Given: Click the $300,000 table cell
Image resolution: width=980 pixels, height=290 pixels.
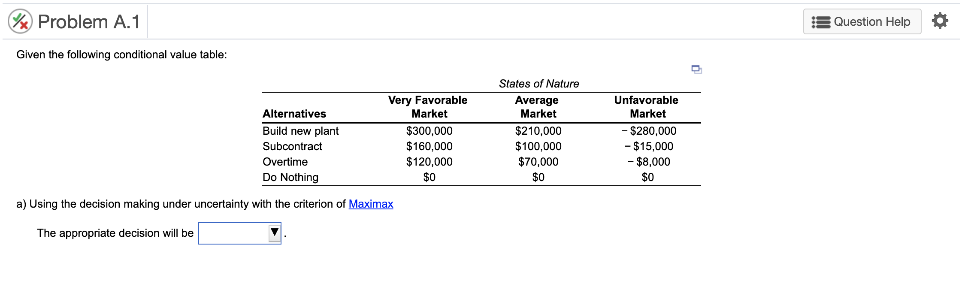Looking at the screenshot, I should [x=430, y=131].
